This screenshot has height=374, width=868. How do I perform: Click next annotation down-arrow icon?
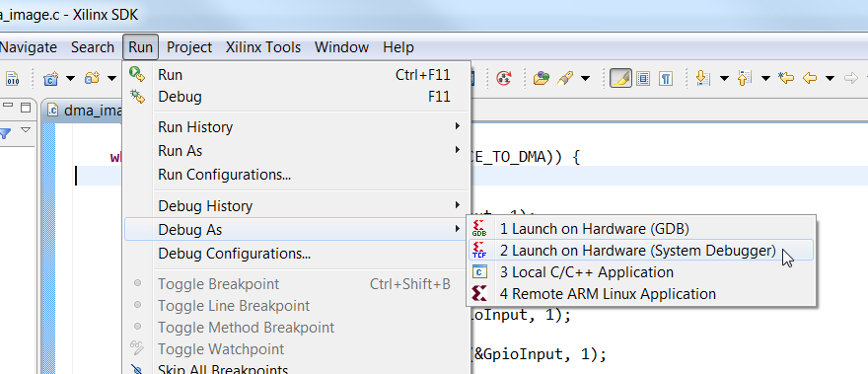[702, 79]
